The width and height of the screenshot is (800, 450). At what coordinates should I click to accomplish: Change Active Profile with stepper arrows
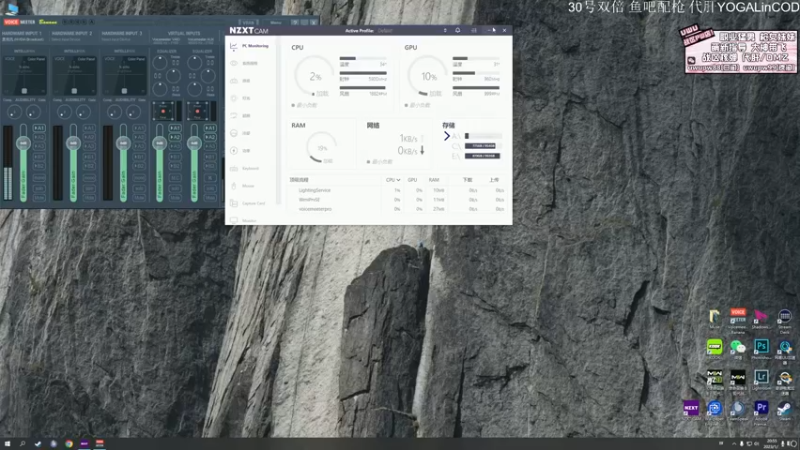(445, 31)
